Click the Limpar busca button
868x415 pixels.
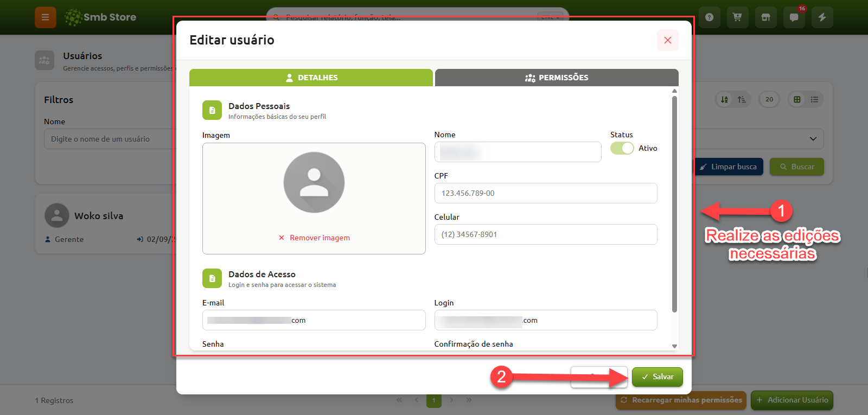(x=729, y=167)
